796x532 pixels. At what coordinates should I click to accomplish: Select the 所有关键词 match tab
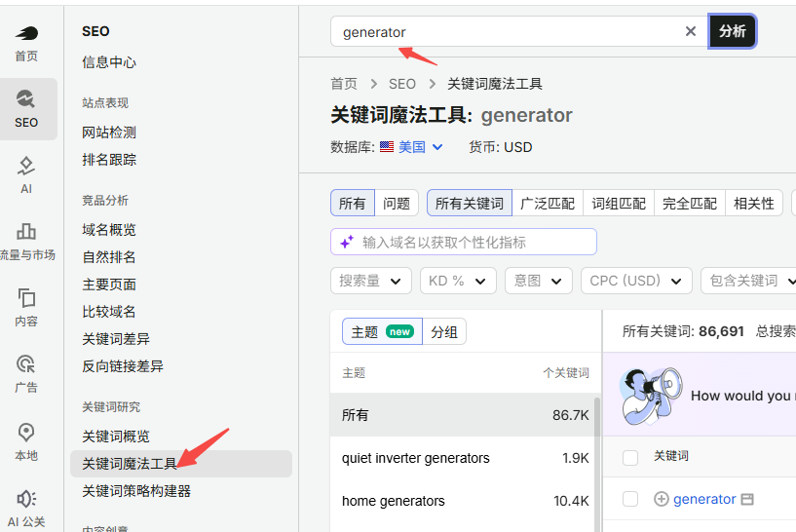pos(470,203)
